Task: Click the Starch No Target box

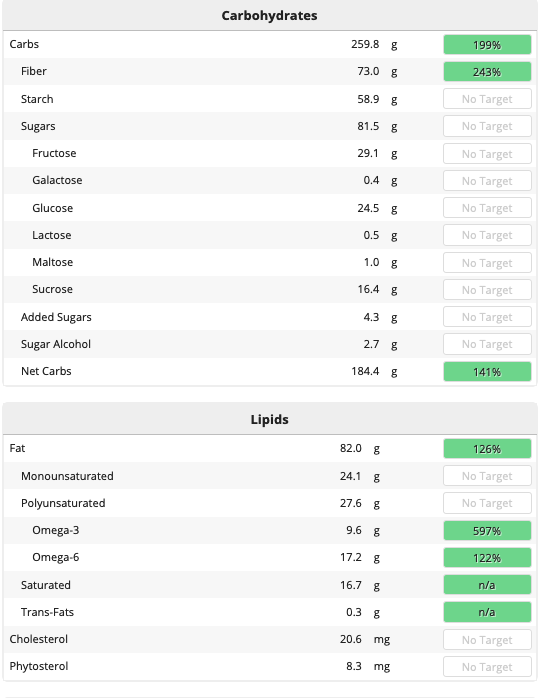Action: 487,99
